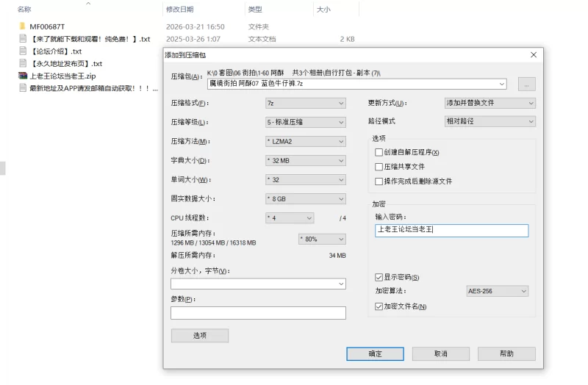This screenshot has width=588, height=385.
Task: Close the 添加到压缩包 dialog
Action: point(534,54)
